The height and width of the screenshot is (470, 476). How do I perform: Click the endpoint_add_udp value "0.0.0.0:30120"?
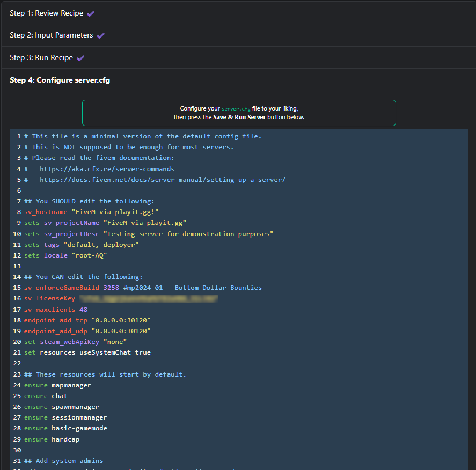point(121,331)
